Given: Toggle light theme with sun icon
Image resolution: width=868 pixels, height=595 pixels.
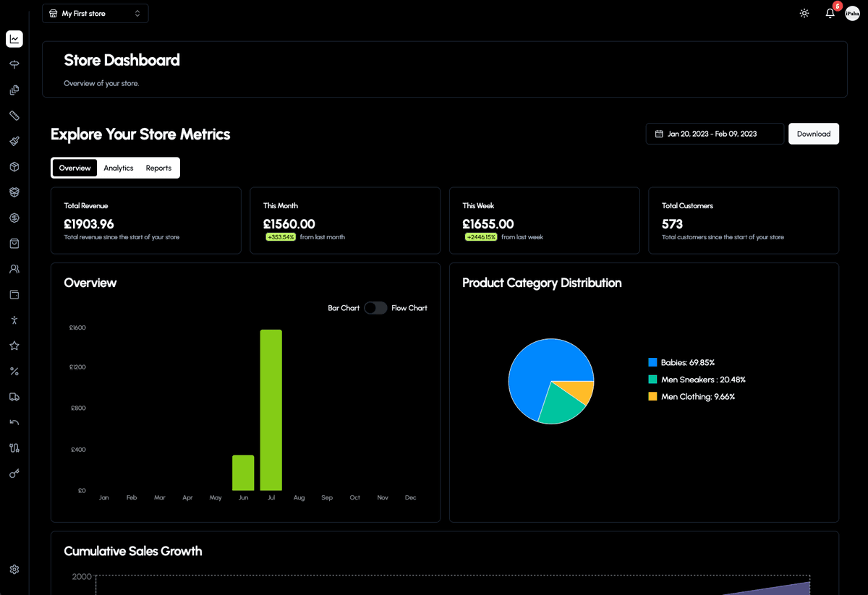Looking at the screenshot, I should tap(804, 14).
